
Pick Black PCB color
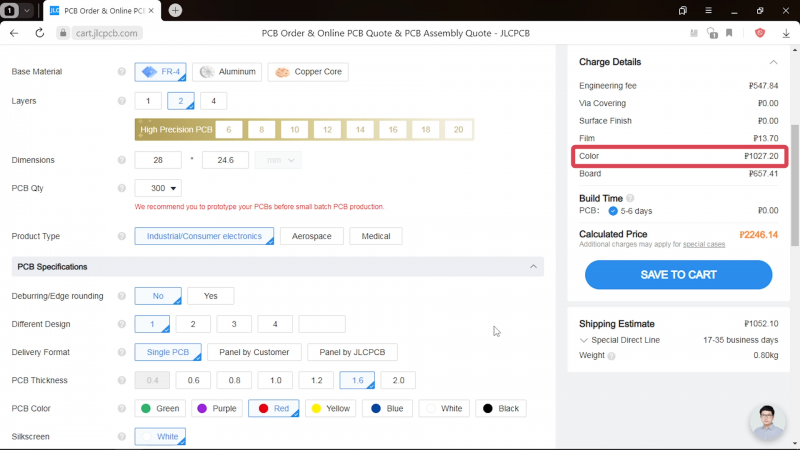point(501,408)
